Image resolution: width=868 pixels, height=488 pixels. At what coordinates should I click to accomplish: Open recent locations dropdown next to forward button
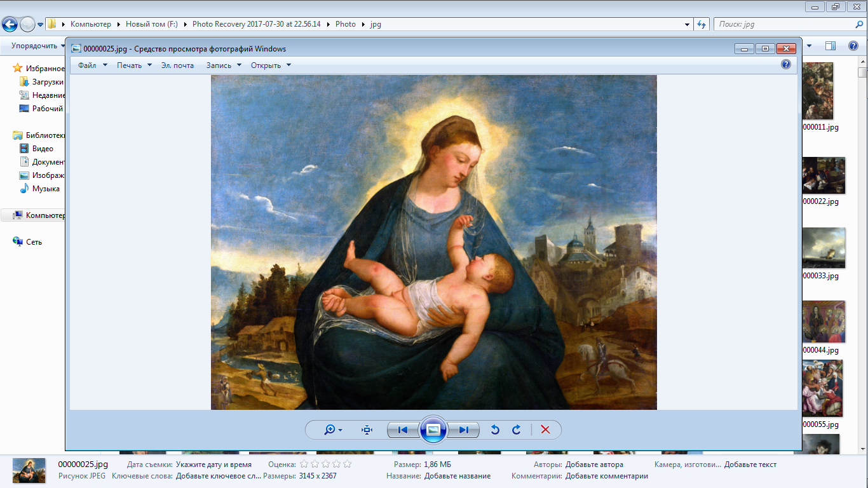41,25
